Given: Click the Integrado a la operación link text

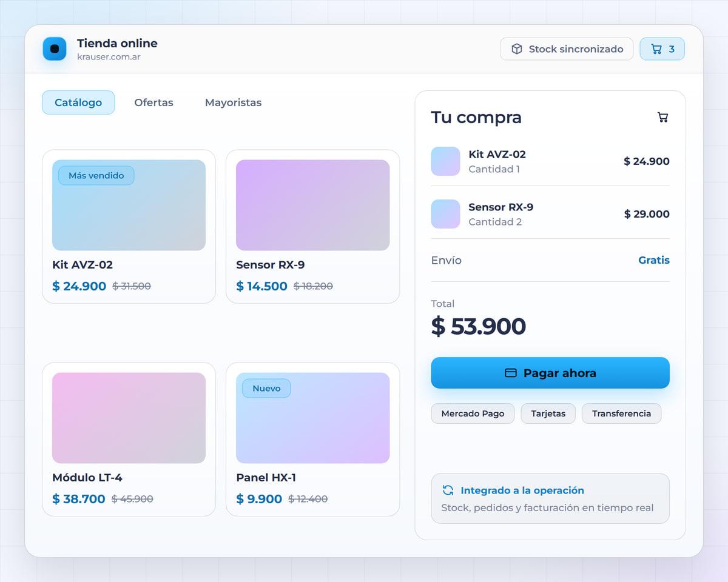Looking at the screenshot, I should point(522,490).
